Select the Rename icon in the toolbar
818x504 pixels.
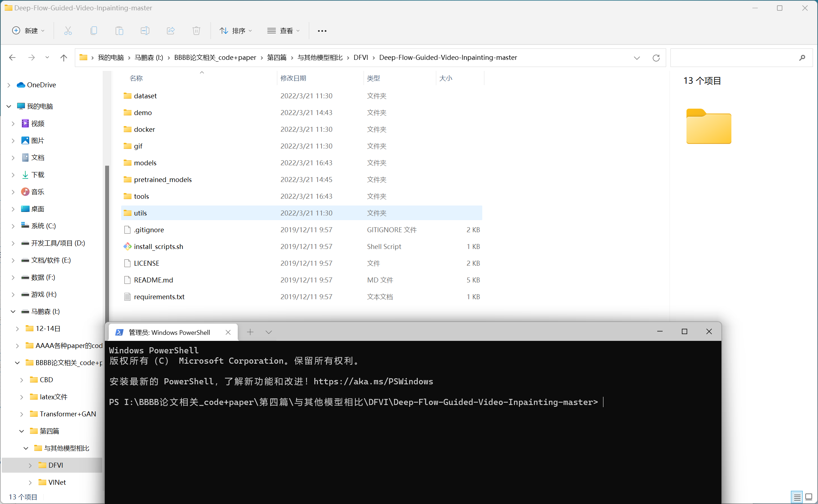point(145,31)
